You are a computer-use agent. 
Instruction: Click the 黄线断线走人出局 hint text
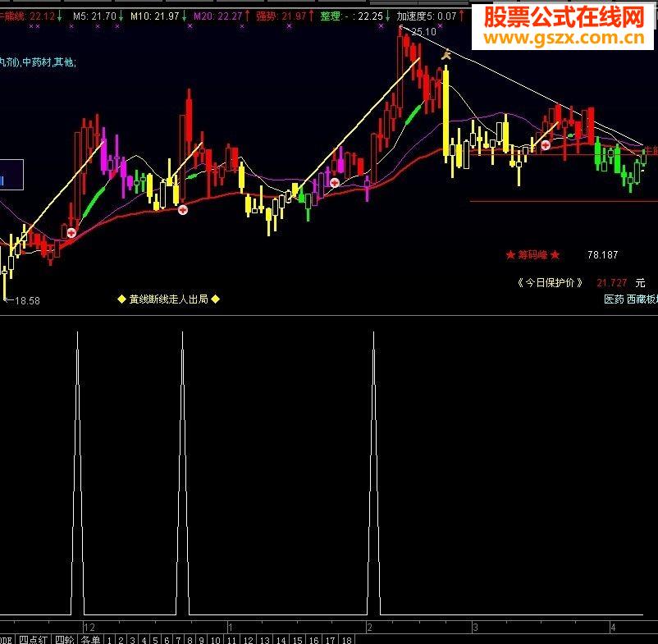(168, 299)
